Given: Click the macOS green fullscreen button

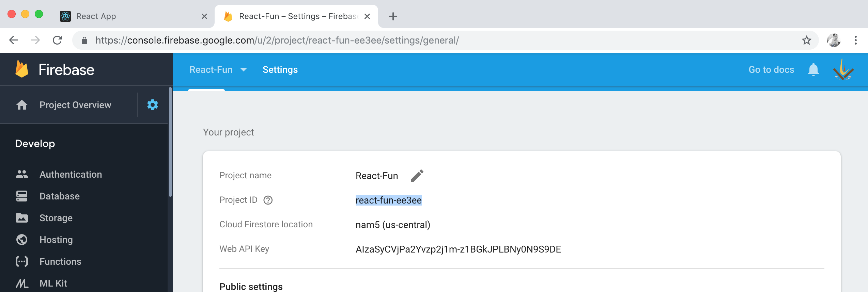Looking at the screenshot, I should pyautogui.click(x=39, y=14).
